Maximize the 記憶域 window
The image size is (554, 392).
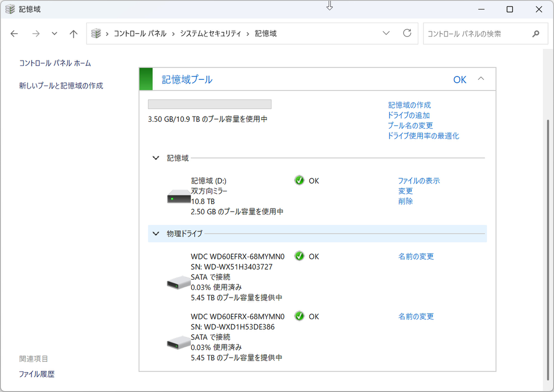510,9
